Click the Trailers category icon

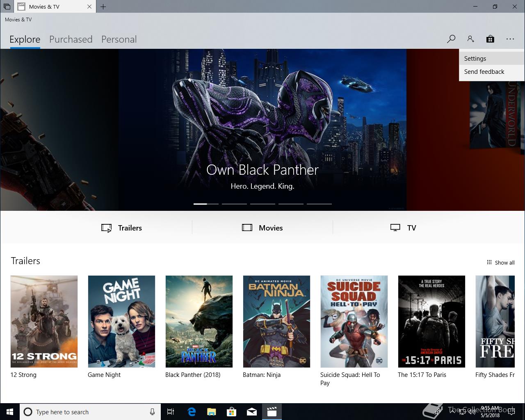[107, 228]
